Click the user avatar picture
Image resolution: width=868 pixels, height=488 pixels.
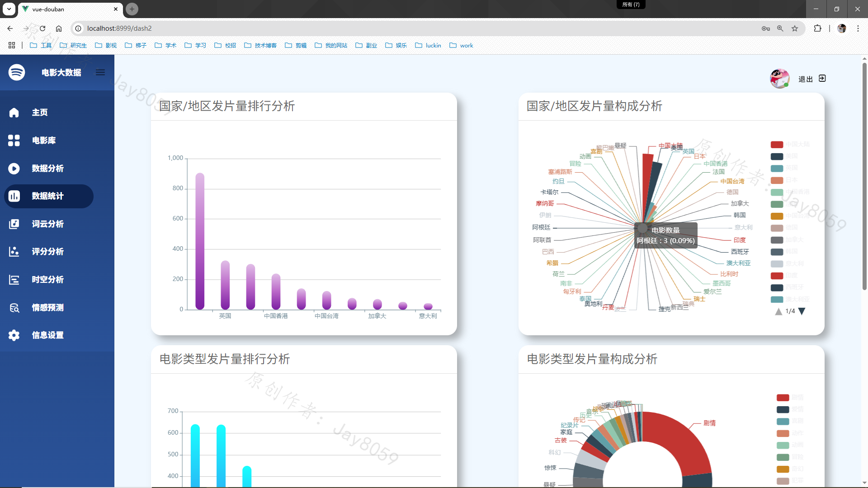pos(780,79)
